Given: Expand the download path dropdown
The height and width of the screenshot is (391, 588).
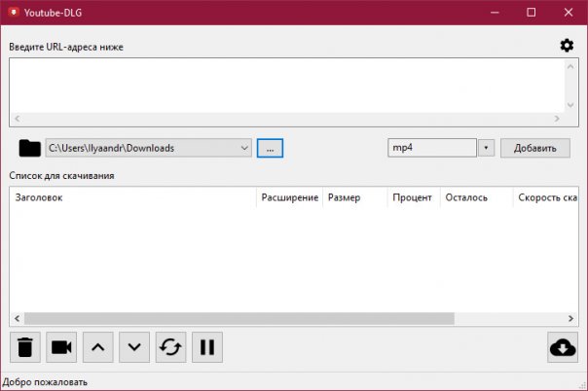Looking at the screenshot, I should click(x=244, y=148).
